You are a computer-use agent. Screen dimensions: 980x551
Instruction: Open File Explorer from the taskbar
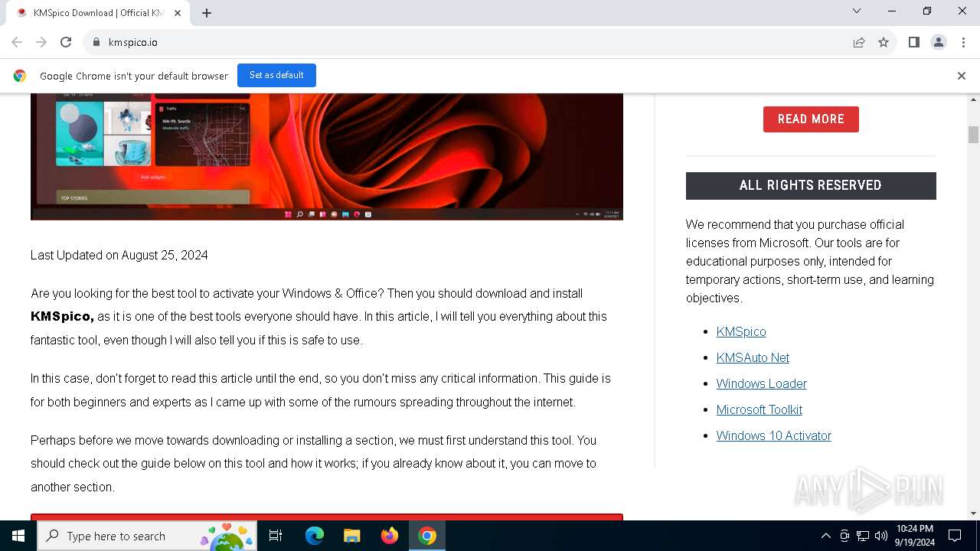click(351, 536)
